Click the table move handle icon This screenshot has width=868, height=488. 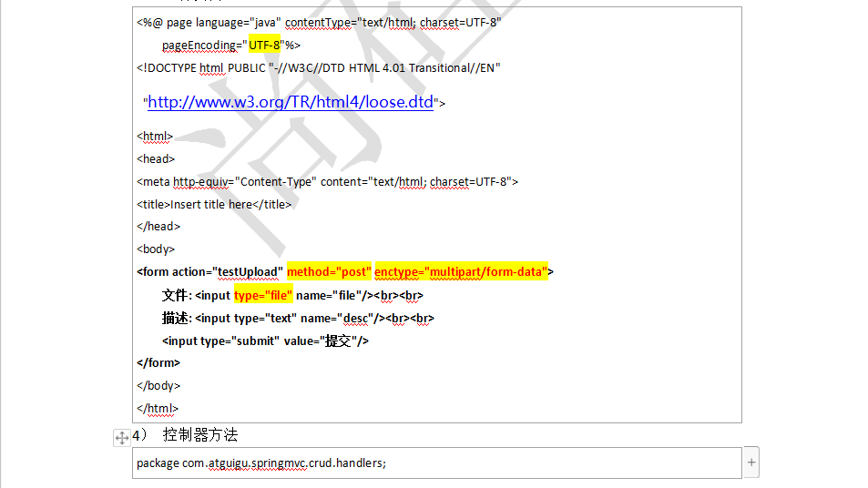[122, 438]
